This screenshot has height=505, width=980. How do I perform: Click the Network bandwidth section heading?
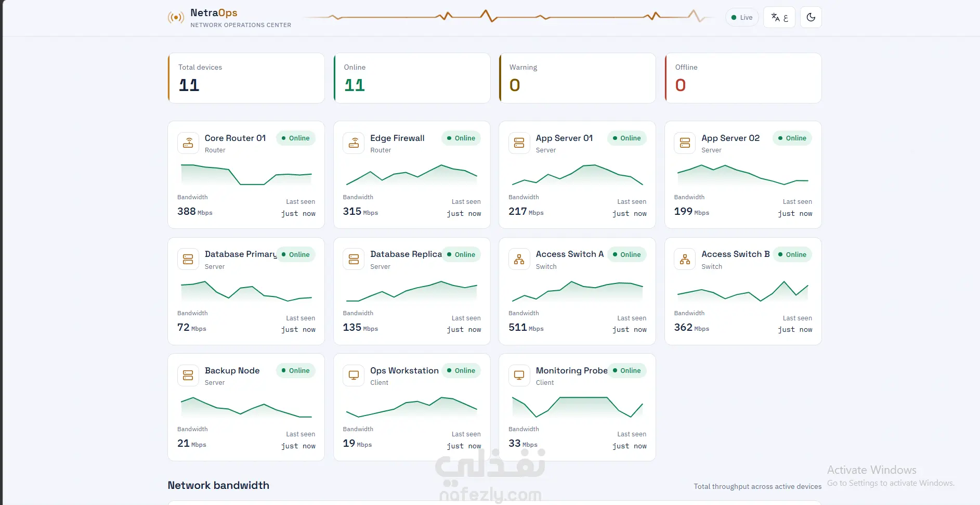click(x=218, y=485)
